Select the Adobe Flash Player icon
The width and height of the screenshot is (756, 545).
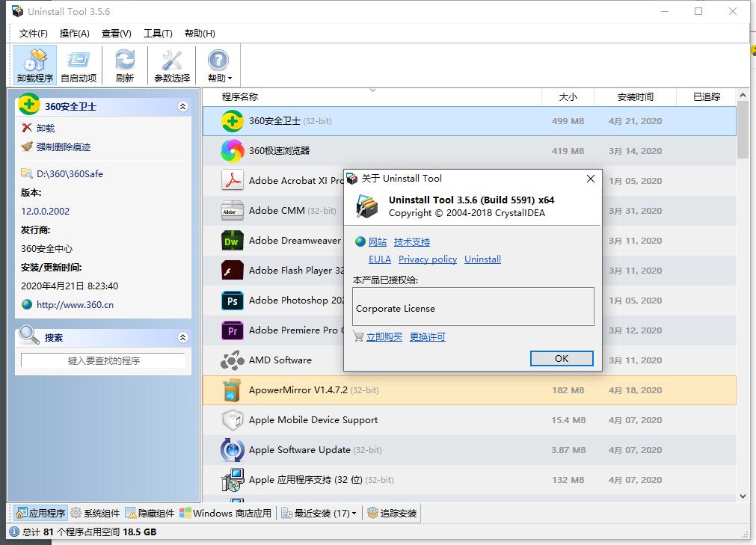(232, 271)
